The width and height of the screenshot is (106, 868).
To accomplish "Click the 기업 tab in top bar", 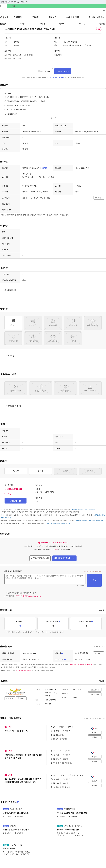I will click(x=13, y=6).
